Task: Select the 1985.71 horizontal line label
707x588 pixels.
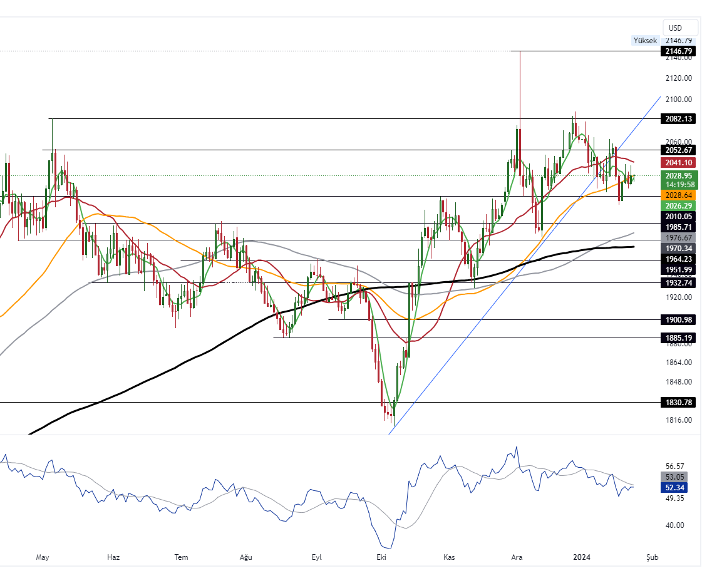Action: tap(679, 227)
